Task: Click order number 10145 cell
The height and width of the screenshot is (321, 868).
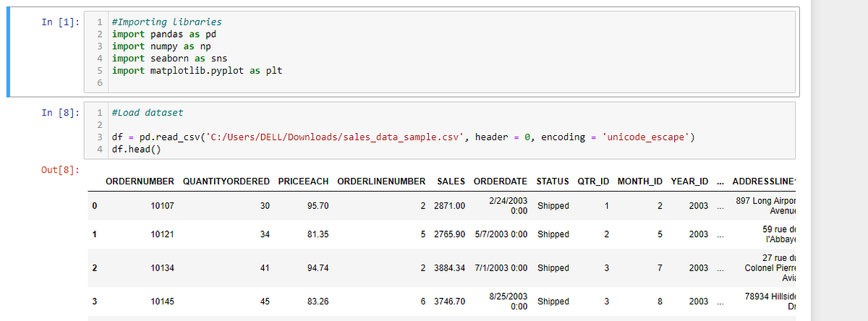Action: pos(162,301)
